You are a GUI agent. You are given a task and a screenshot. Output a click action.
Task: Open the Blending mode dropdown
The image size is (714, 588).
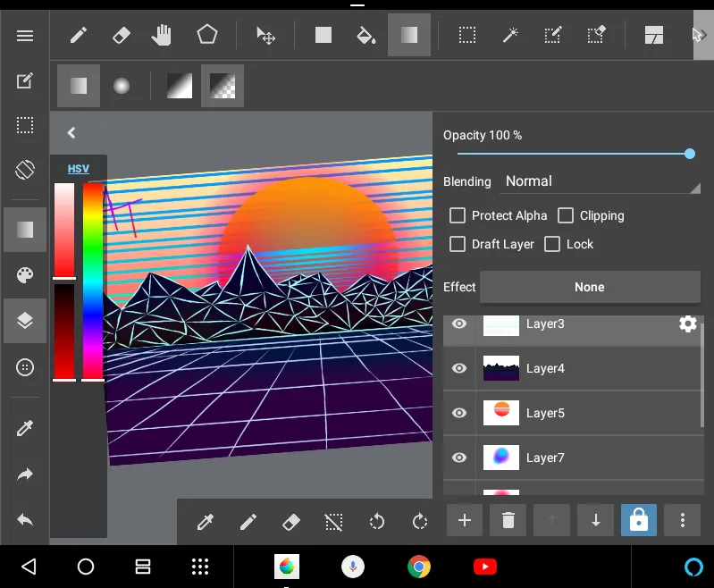(x=600, y=181)
